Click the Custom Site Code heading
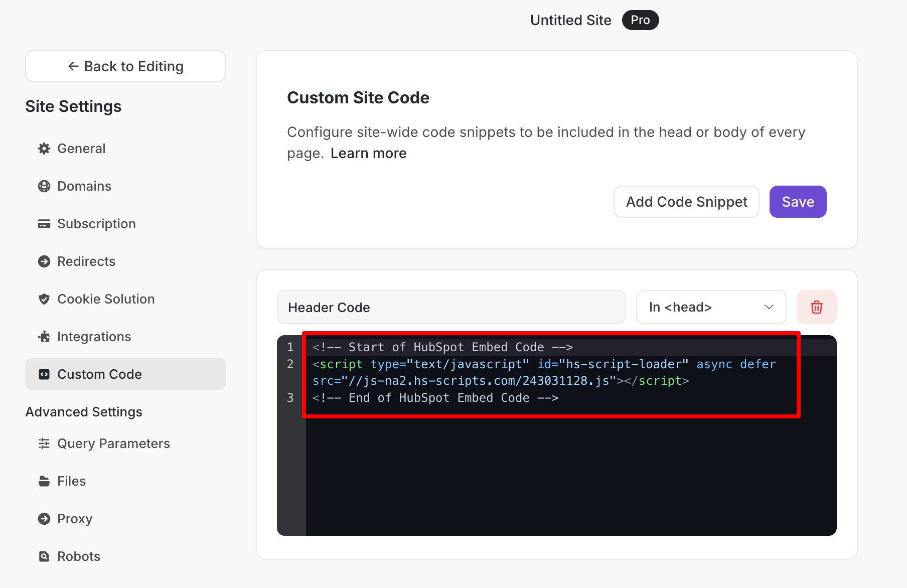Viewport: 907px width, 588px height. click(x=358, y=97)
